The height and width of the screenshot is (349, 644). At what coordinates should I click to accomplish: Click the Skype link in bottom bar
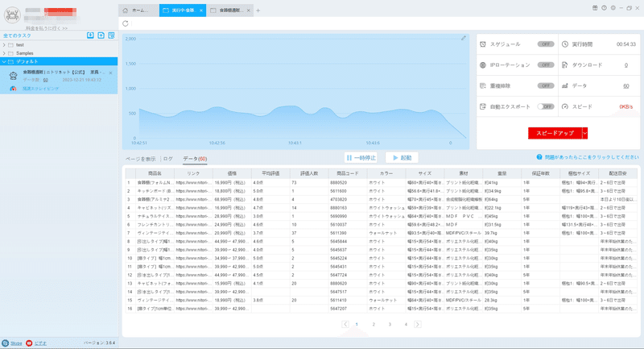tap(16, 343)
